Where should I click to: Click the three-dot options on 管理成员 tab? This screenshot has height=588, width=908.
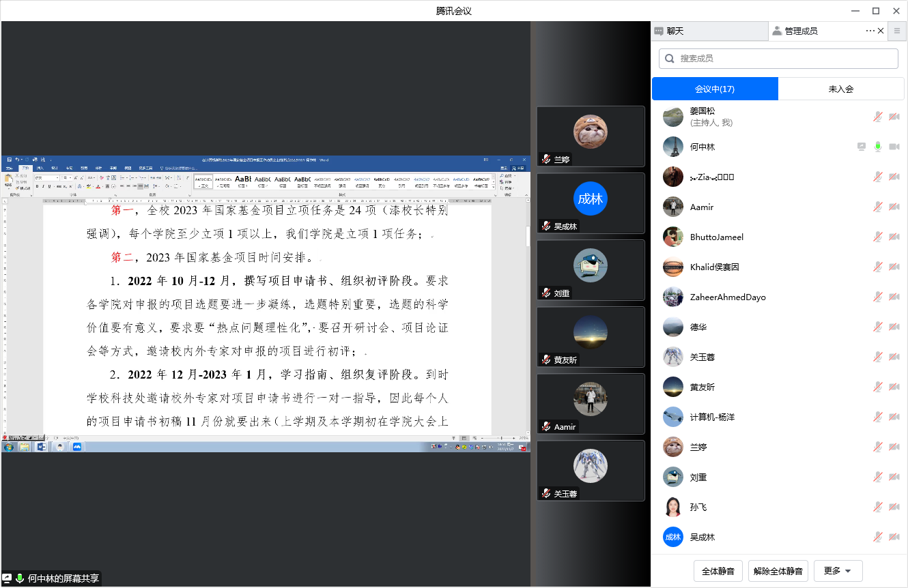[x=870, y=31]
